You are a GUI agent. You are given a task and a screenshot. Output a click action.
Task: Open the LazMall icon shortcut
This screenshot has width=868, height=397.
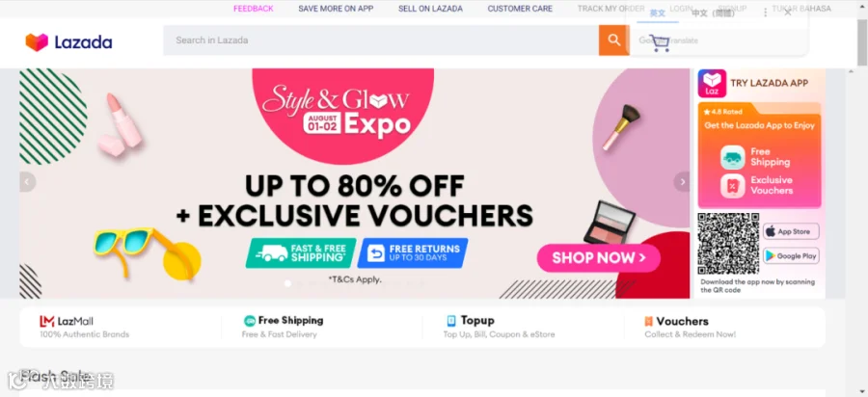tap(46, 321)
